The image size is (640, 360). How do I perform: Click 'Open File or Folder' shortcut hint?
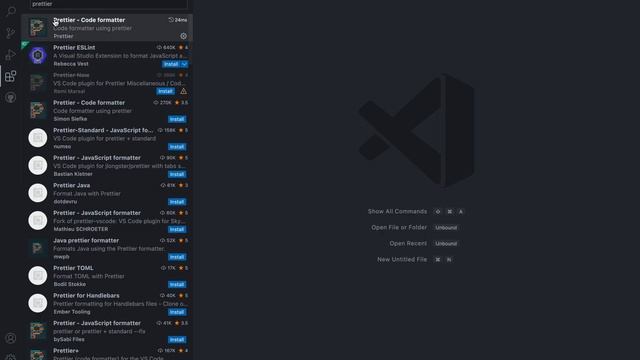(x=399, y=227)
